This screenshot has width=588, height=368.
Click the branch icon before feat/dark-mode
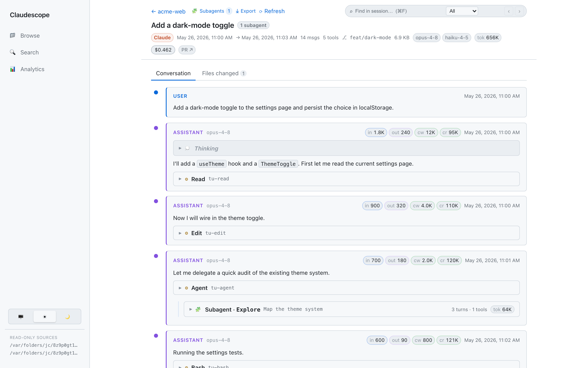pyautogui.click(x=344, y=37)
